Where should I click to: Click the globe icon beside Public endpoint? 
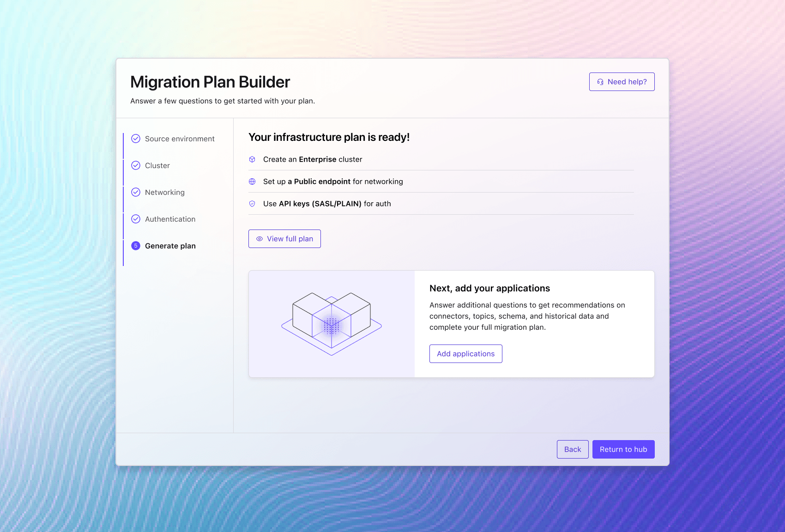252,181
